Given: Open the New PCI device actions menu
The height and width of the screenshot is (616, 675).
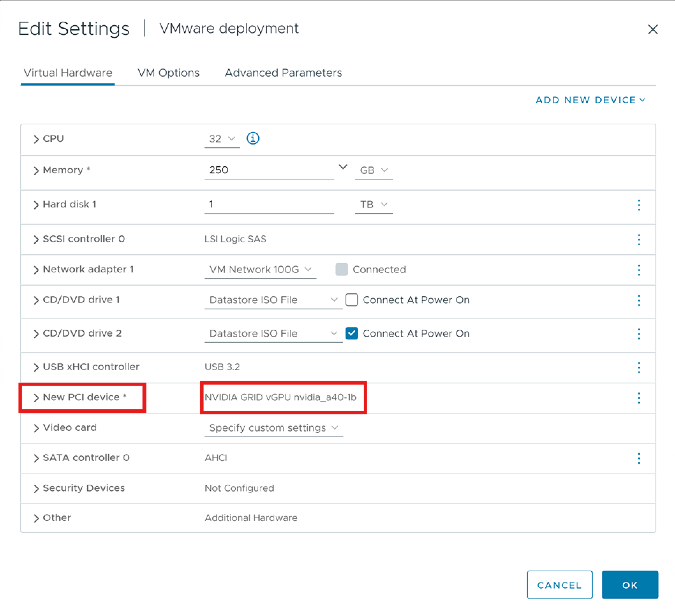Looking at the screenshot, I should (639, 397).
